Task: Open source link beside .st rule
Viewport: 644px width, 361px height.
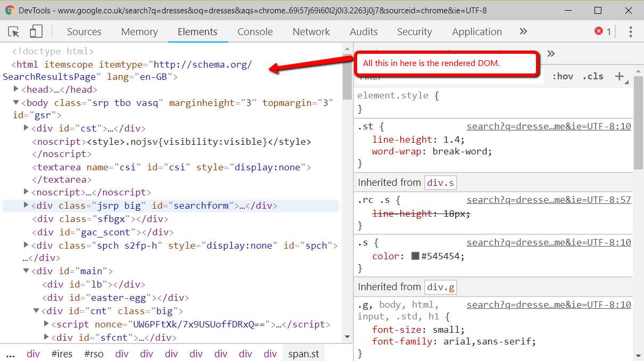Action: (548, 127)
